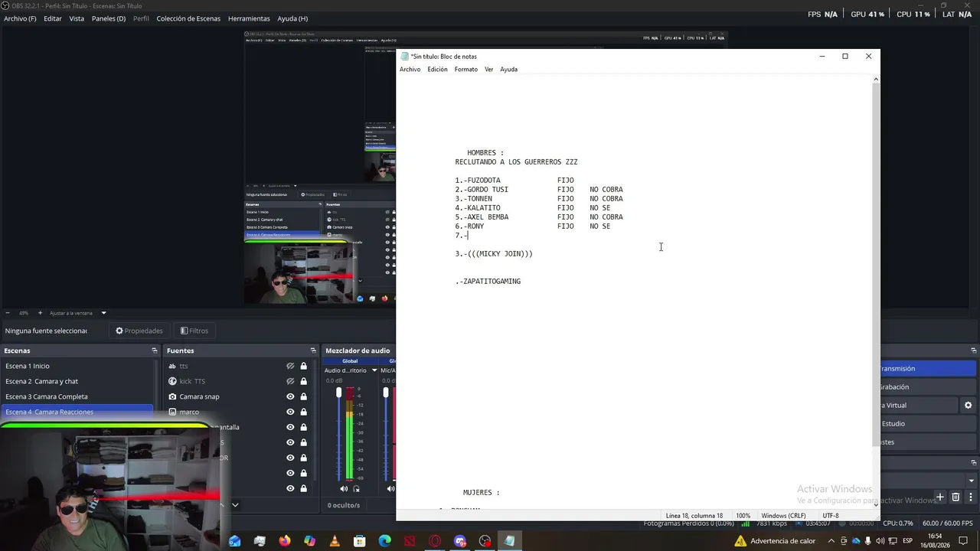Hide the Camara snap source
The image size is (980, 551).
tap(290, 396)
